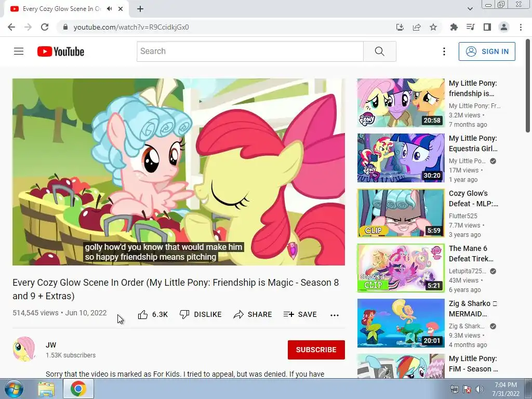Open the SHARE options

(253, 314)
